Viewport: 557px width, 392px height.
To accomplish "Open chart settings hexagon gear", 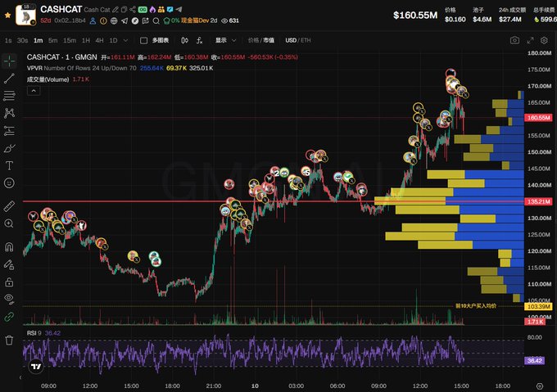I will click(544, 40).
